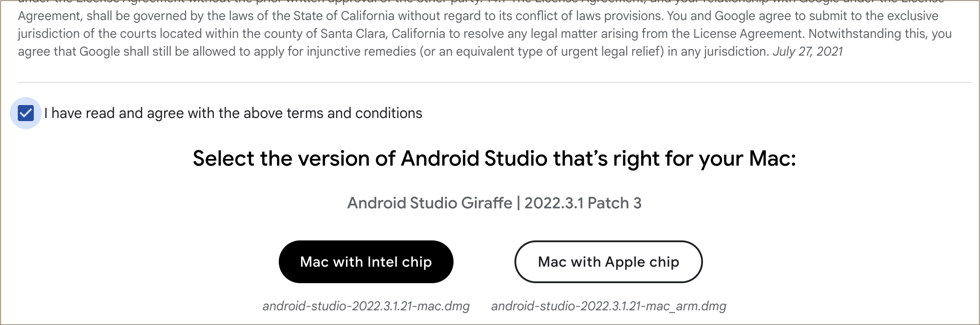The height and width of the screenshot is (325, 980).
Task: Click 'Mac:' at the end of the heading
Action: point(772,158)
